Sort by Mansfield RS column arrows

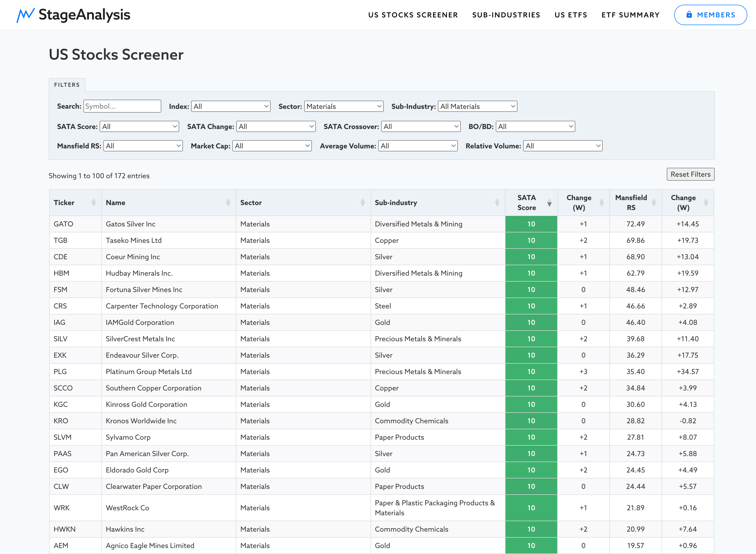[x=654, y=203]
